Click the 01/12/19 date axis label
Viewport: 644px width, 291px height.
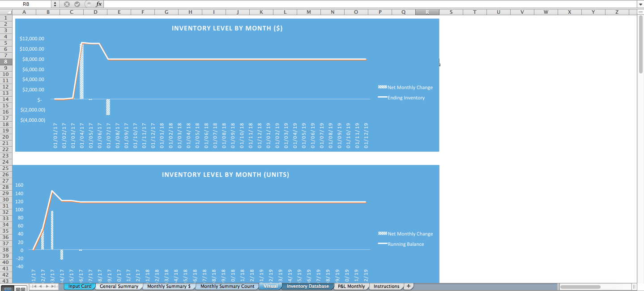click(x=366, y=136)
